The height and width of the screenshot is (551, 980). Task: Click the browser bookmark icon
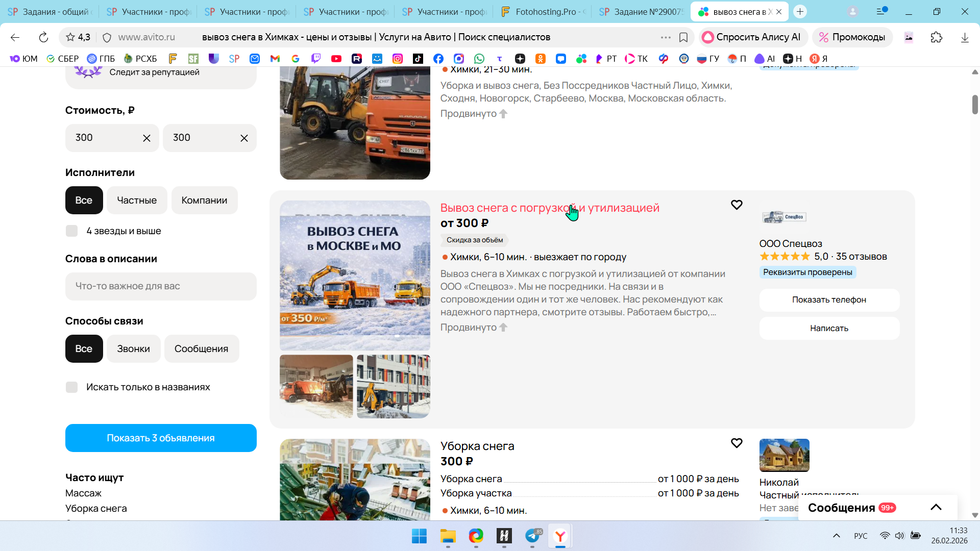pyautogui.click(x=683, y=37)
